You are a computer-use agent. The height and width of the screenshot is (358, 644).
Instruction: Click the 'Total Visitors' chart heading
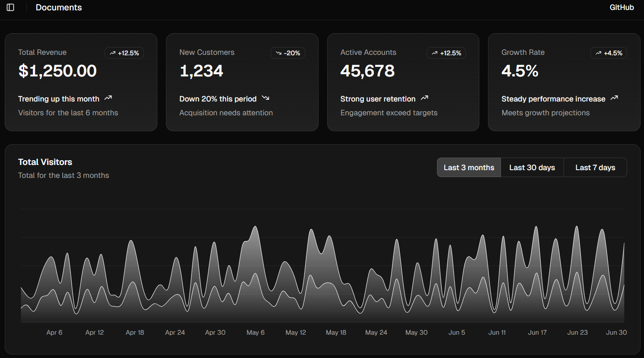tap(45, 162)
